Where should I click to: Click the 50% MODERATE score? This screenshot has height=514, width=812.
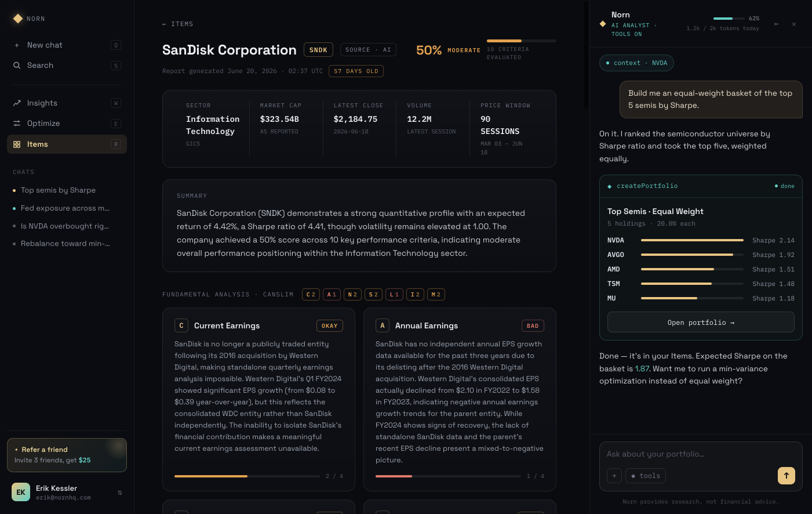[x=448, y=50]
